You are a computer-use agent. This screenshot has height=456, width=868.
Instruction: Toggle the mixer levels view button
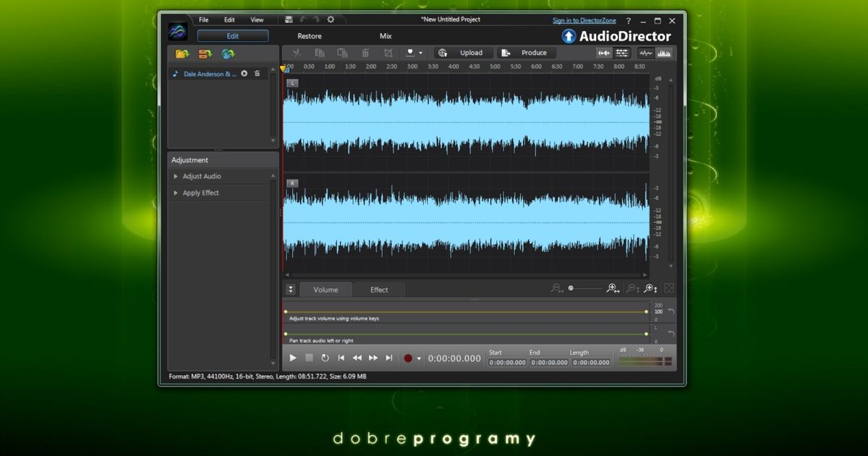pos(623,53)
